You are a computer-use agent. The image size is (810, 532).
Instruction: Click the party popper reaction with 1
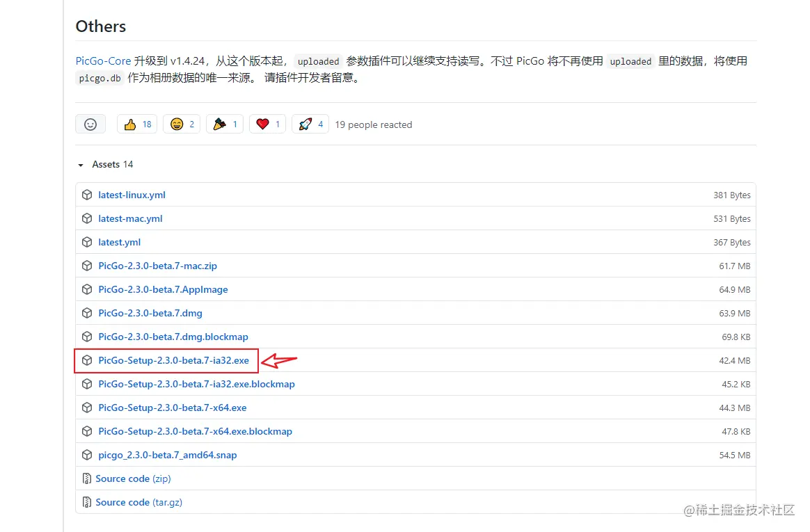tap(225, 124)
